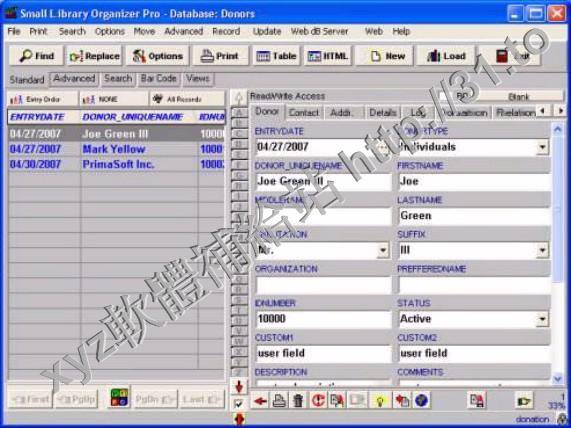Open the Help menu
Image resolution: width=571 pixels, height=428 pixels.
point(401,32)
